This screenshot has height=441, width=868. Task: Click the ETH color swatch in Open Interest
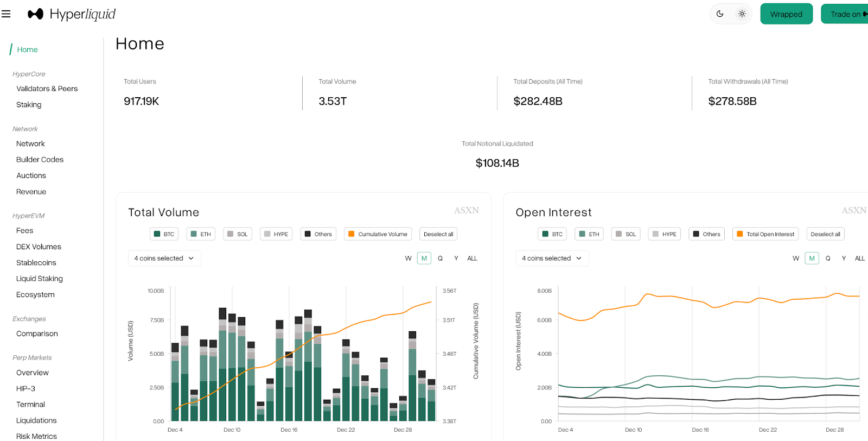pyautogui.click(x=582, y=234)
